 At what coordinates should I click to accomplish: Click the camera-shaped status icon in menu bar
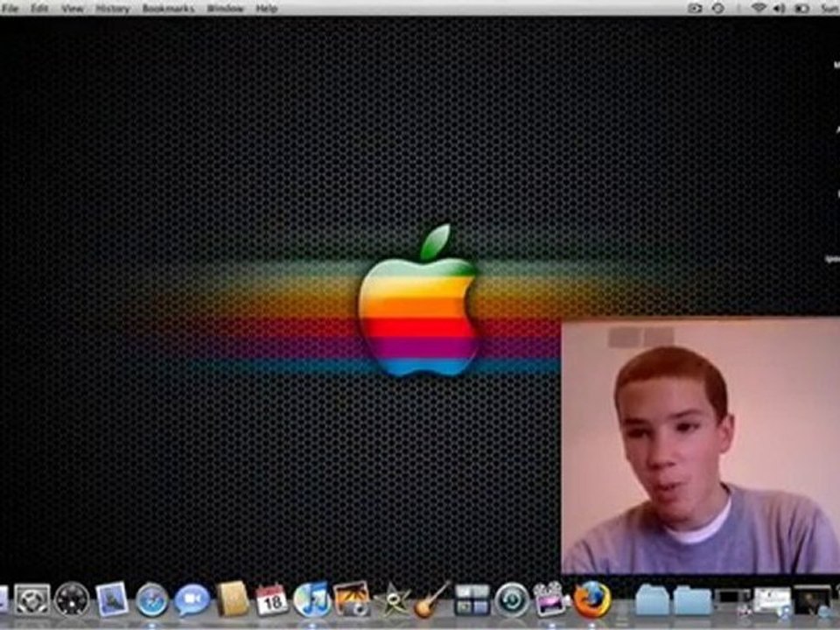tap(695, 8)
